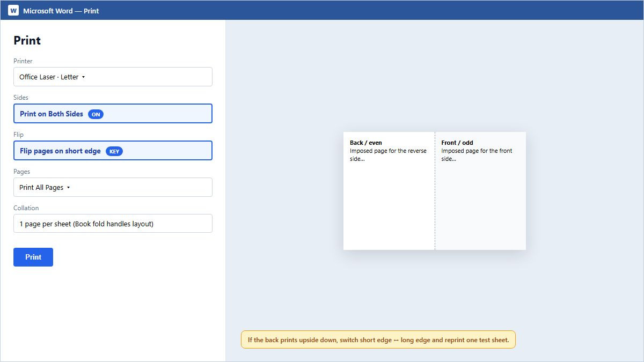The image size is (644, 362).
Task: Click the Word logo icon in title bar
Action: (13, 10)
